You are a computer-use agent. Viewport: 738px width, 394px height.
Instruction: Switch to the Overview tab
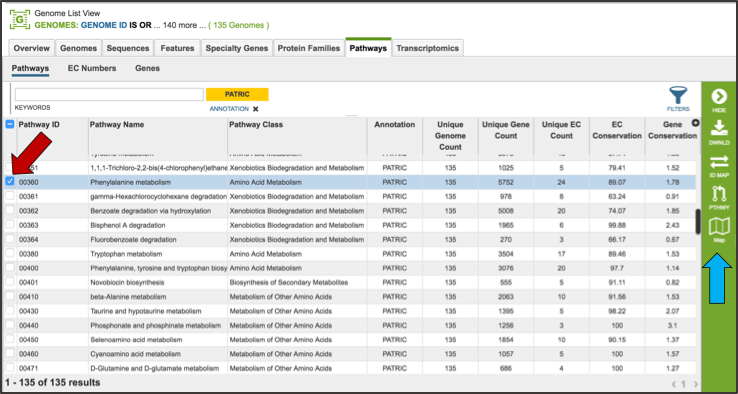(x=32, y=48)
